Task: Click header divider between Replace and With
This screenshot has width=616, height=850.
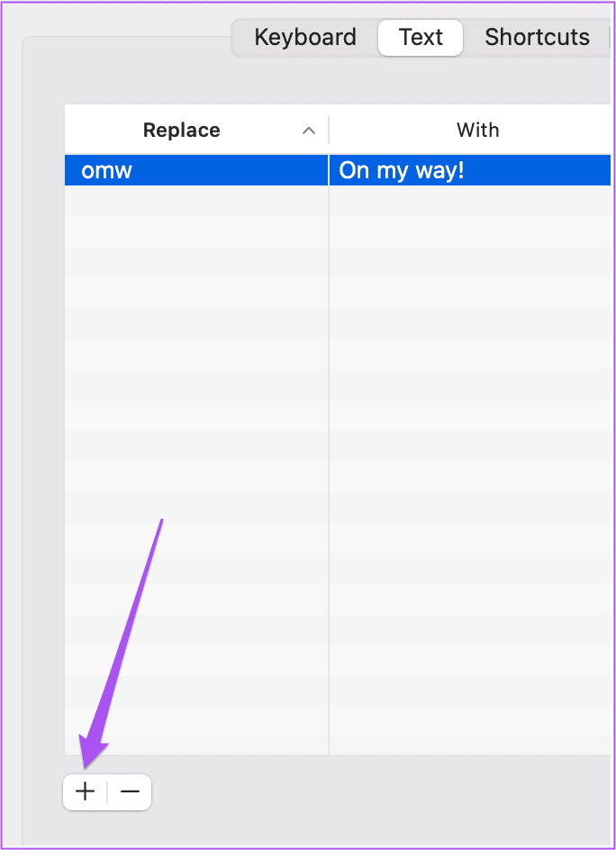Action: [x=329, y=131]
